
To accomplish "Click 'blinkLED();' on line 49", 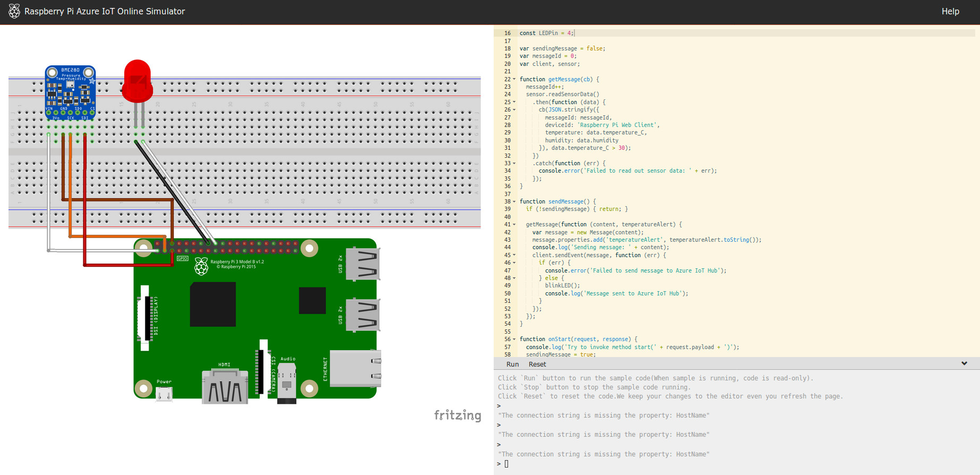I will pos(562,285).
